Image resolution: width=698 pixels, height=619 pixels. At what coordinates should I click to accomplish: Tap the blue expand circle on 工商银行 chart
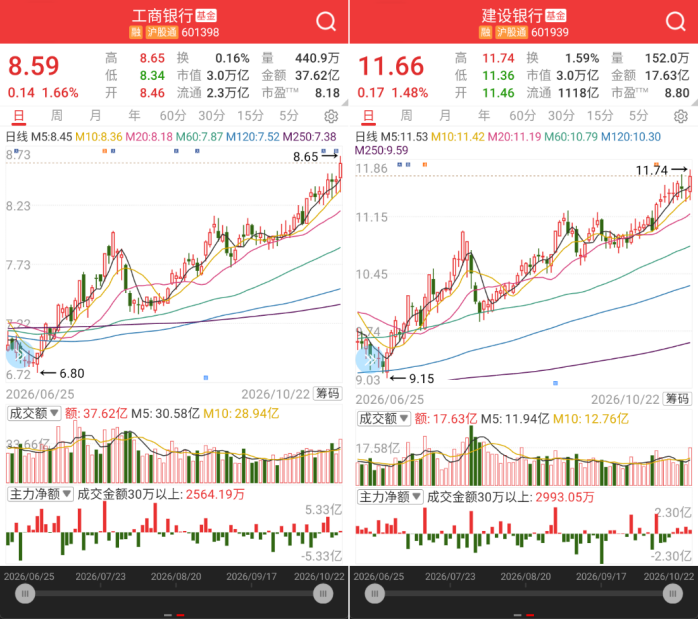click(18, 355)
